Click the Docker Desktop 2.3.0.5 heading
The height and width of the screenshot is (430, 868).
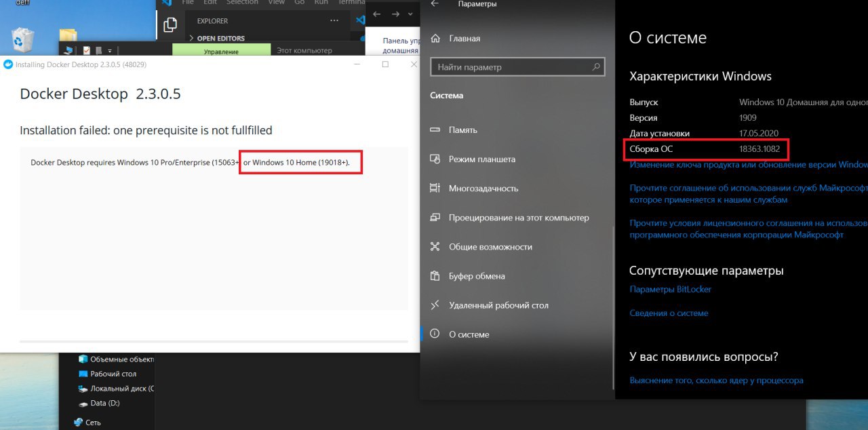100,94
